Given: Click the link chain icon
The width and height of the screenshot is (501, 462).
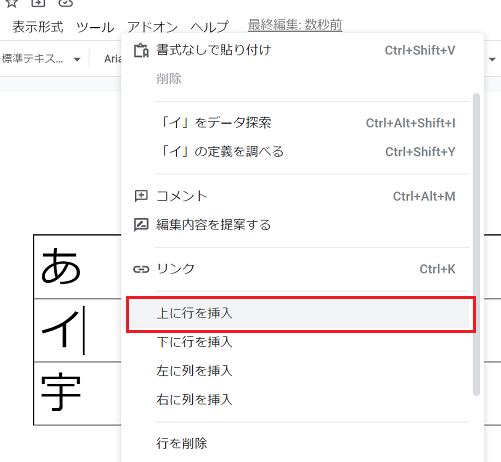Looking at the screenshot, I should coord(141,269).
